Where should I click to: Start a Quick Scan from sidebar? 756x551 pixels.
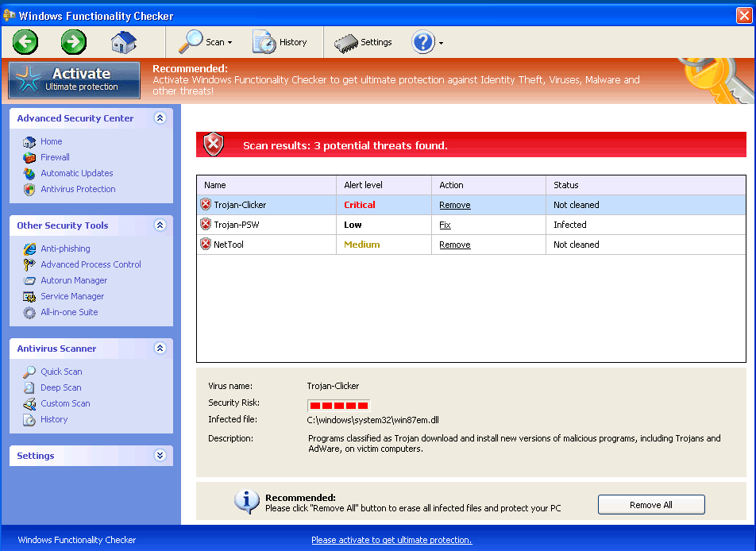click(61, 372)
